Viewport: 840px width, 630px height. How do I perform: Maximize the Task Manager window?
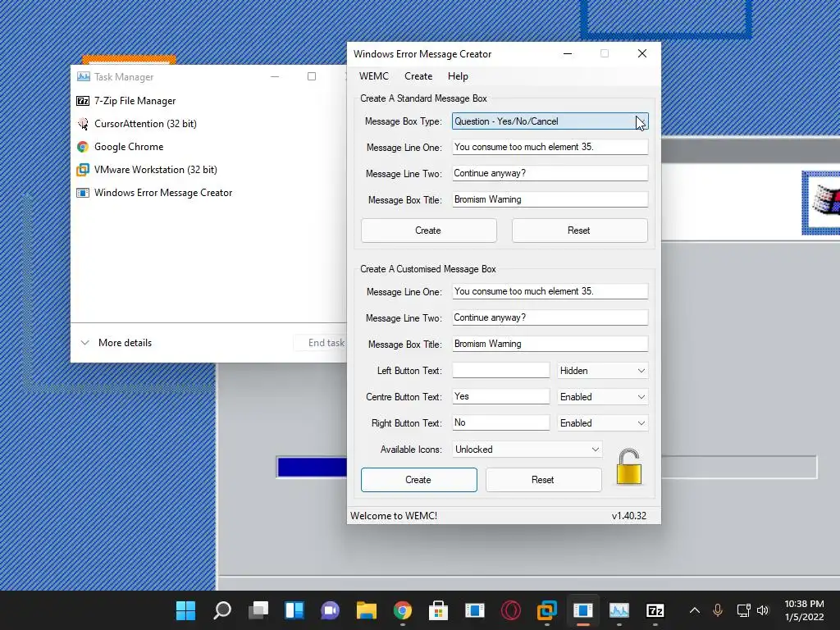pyautogui.click(x=311, y=76)
